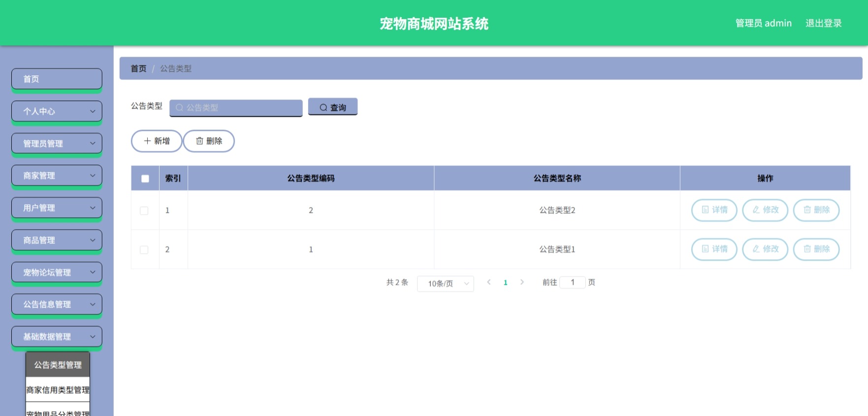Click the 公告类型1 name cell

[x=557, y=249]
